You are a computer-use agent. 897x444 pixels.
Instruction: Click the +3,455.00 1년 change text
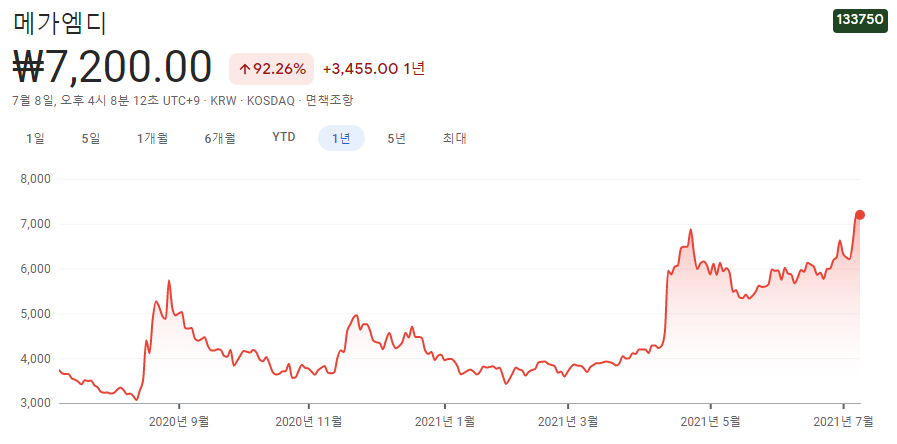coord(374,69)
